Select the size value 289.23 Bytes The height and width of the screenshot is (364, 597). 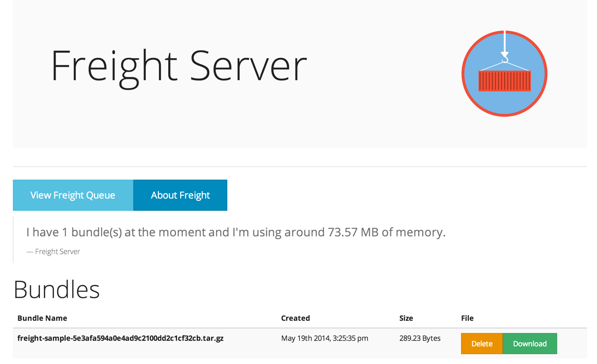point(420,338)
